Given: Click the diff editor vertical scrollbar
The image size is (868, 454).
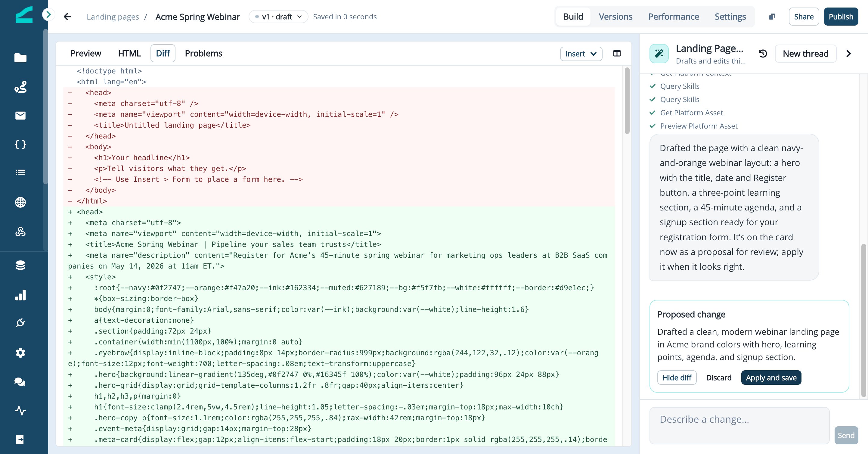Looking at the screenshot, I should click(x=627, y=101).
